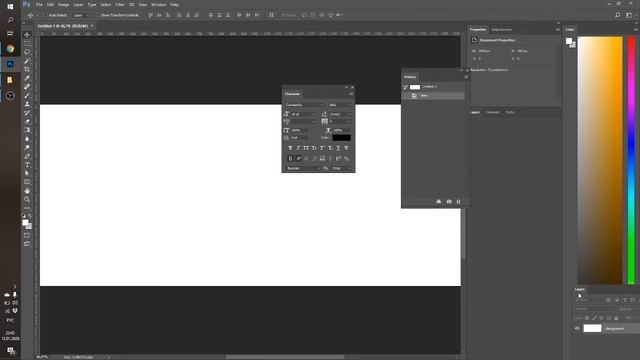Select the Zoom tool
The image size is (640, 360).
pyautogui.click(x=27, y=199)
